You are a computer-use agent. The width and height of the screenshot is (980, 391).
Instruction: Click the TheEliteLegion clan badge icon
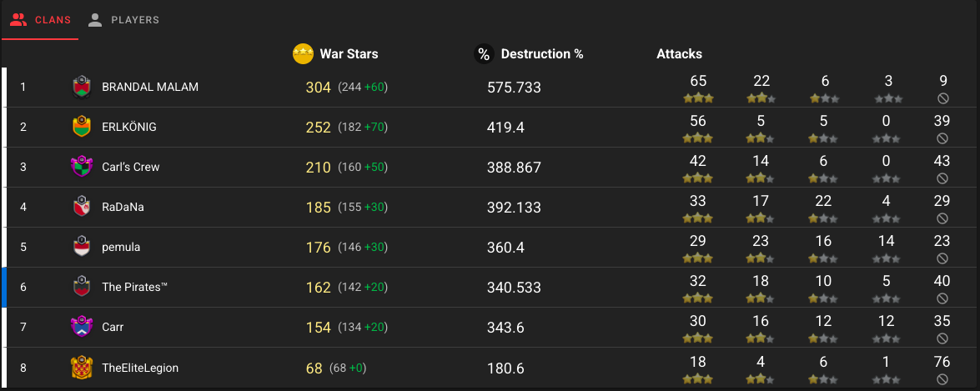point(81,368)
